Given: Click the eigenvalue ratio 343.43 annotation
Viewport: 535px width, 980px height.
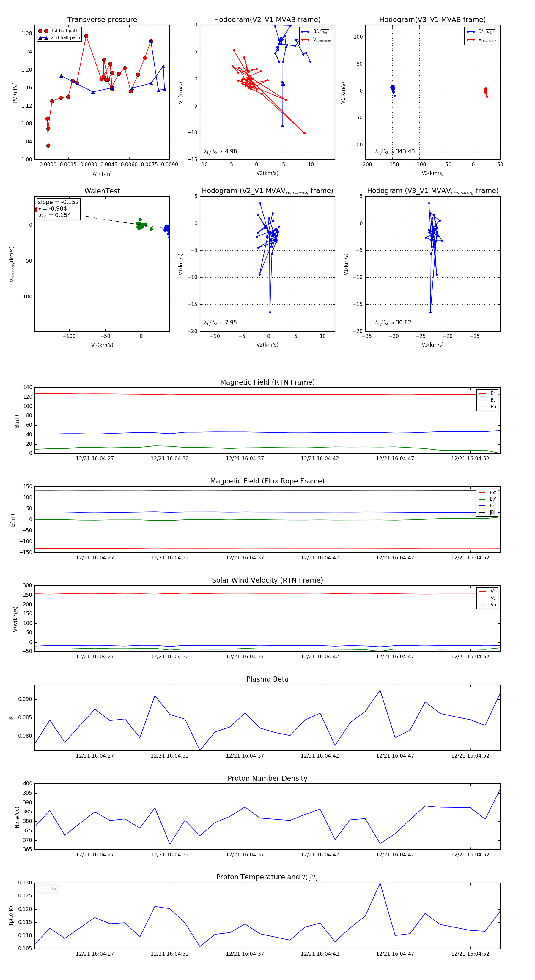Looking at the screenshot, I should click(395, 151).
